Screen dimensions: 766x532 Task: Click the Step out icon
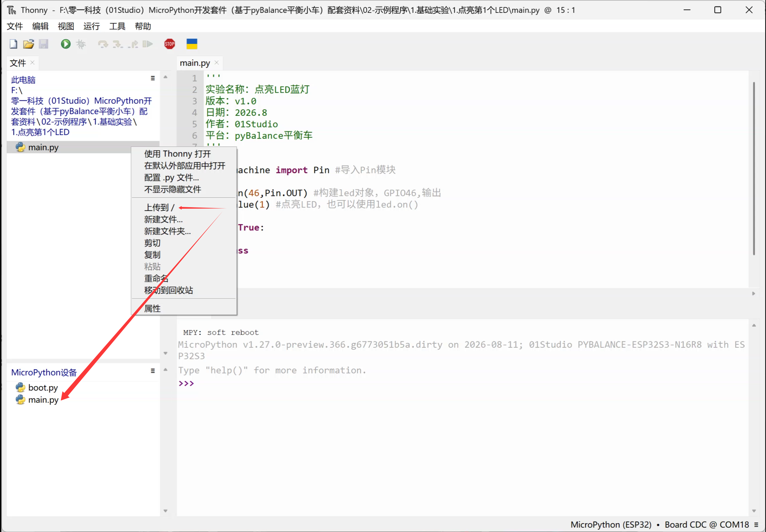133,44
